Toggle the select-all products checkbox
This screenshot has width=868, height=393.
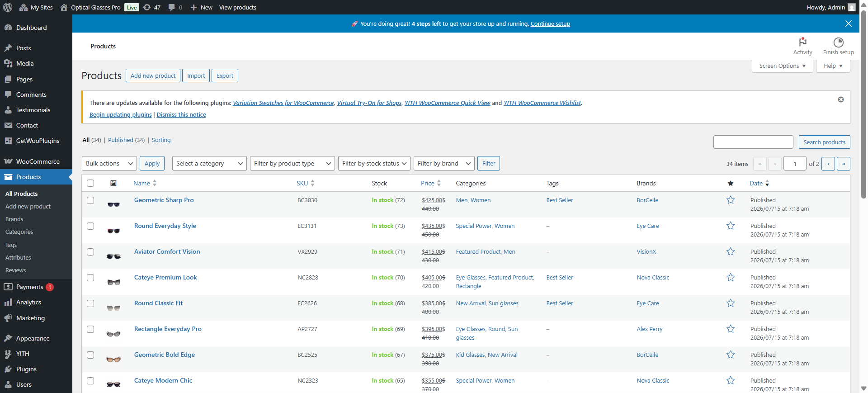coord(90,183)
